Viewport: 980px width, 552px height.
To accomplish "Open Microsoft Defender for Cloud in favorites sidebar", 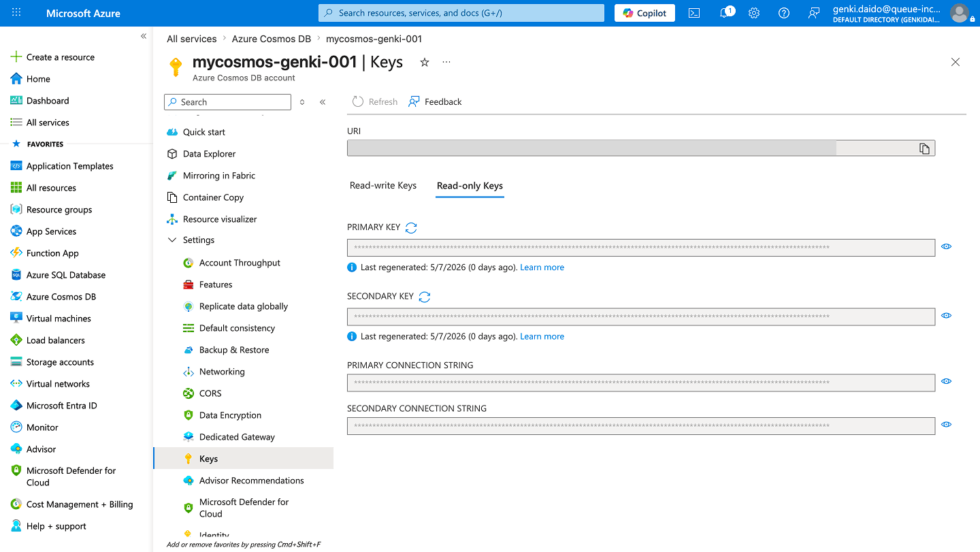I will (x=63, y=476).
